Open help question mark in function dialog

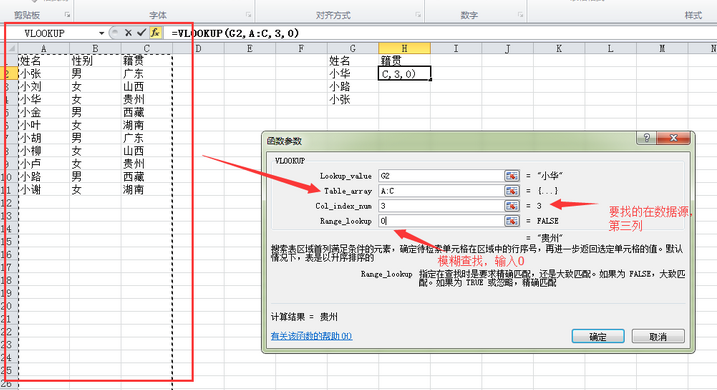[647, 138]
